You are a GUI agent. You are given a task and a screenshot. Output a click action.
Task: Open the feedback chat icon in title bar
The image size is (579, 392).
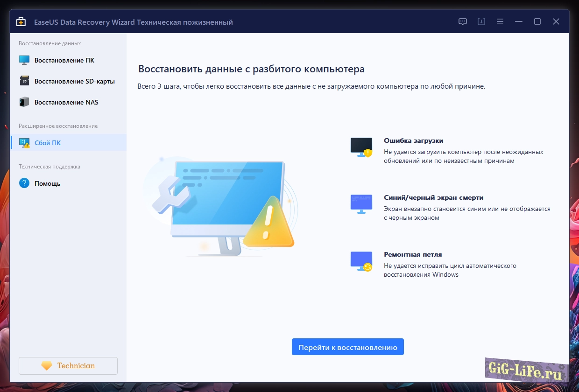463,21
